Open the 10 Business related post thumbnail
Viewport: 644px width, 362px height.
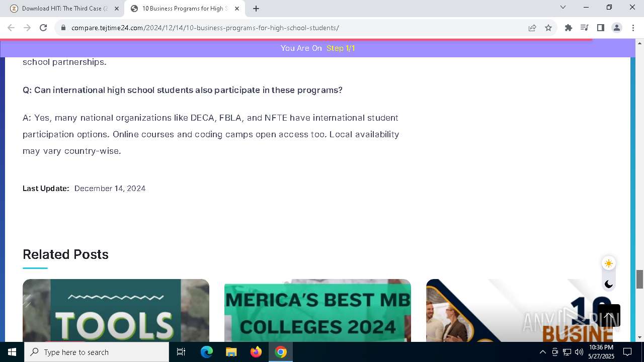[x=519, y=310]
